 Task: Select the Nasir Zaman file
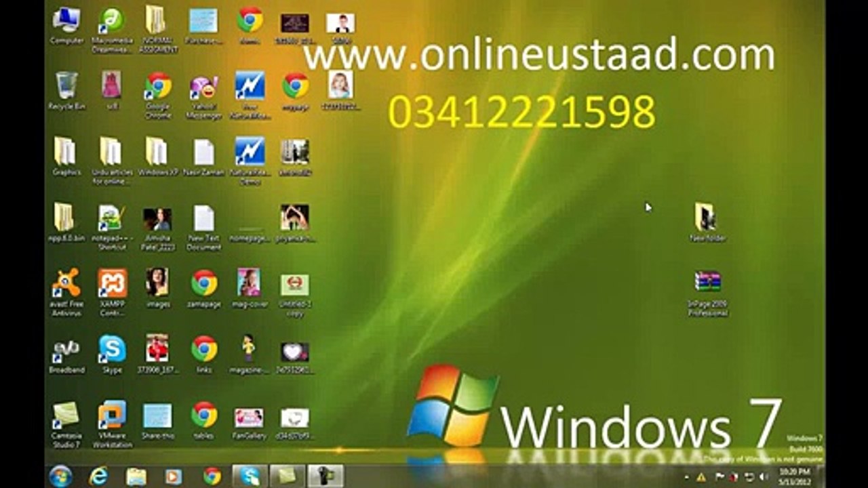203,157
